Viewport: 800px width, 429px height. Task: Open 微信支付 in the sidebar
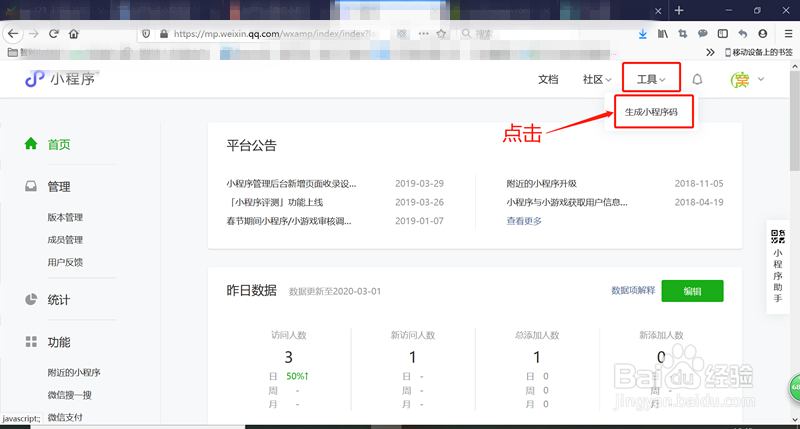coord(65,417)
